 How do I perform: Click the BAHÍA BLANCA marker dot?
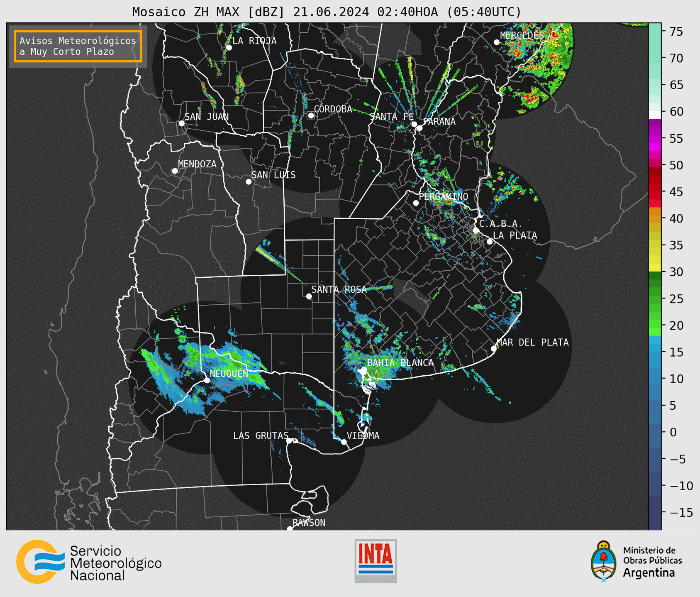pos(364,369)
